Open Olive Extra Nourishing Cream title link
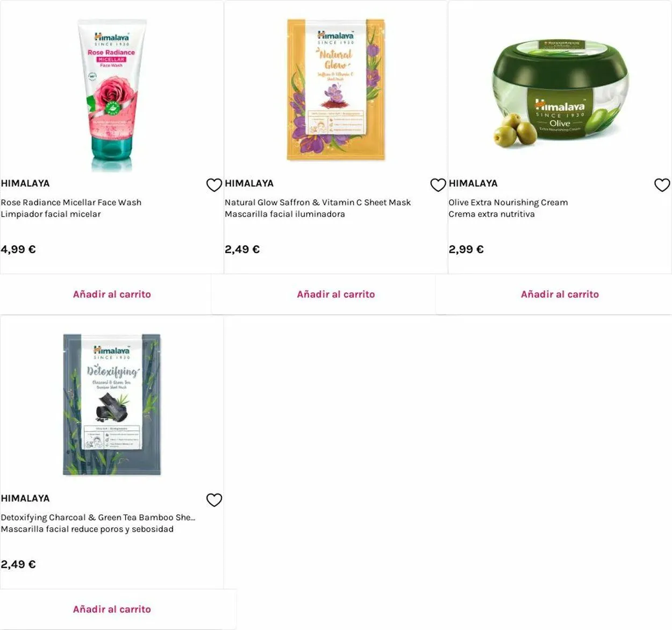Image resolution: width=672 pixels, height=630 pixels. click(x=508, y=202)
